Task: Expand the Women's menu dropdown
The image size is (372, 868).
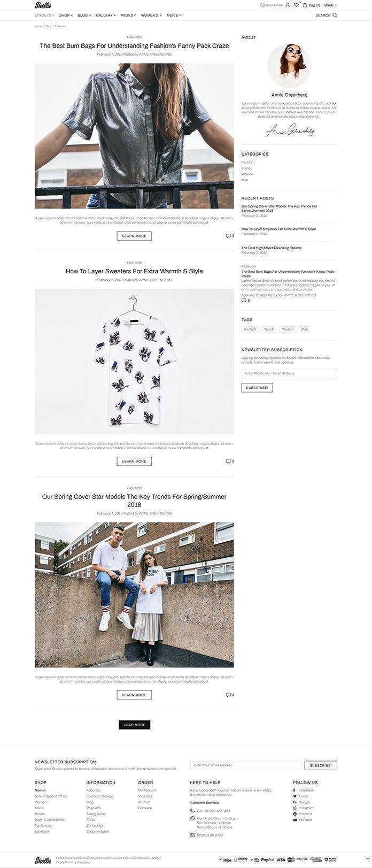Action: tap(151, 16)
